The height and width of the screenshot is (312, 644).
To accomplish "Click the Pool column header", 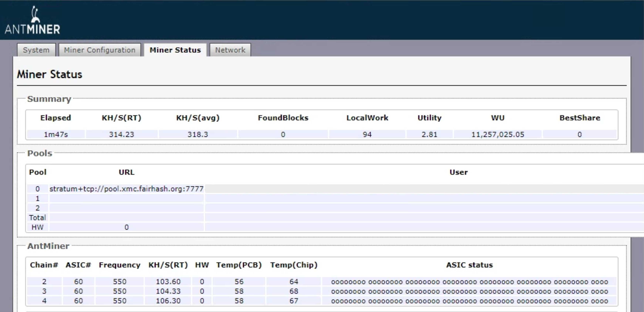I will click(x=38, y=172).
